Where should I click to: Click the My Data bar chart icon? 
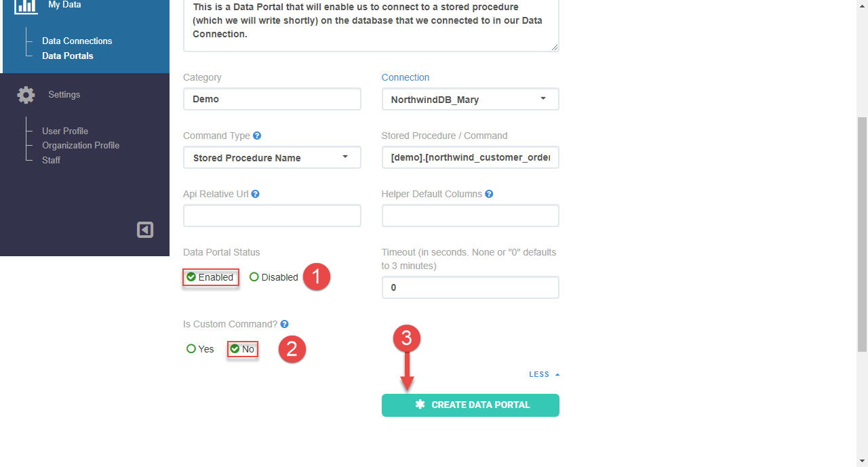(x=26, y=5)
